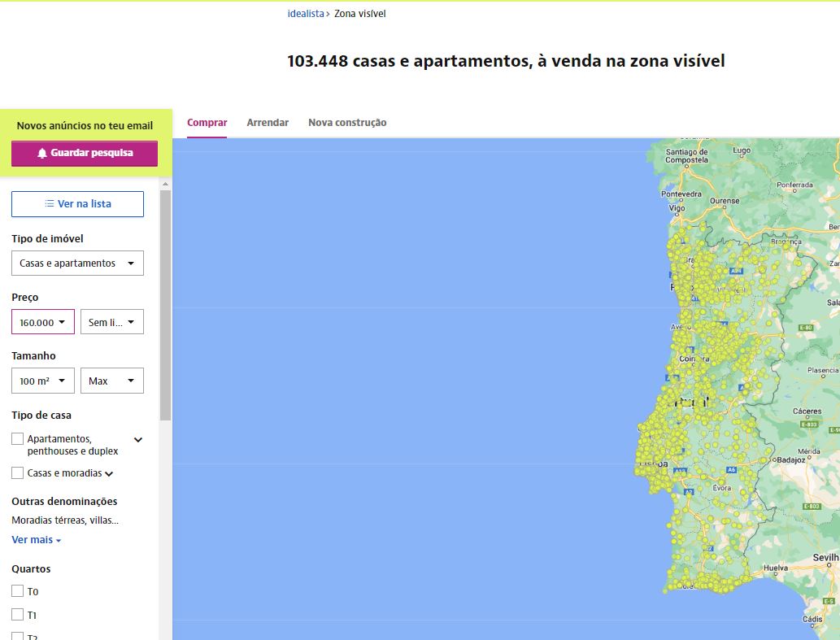Click the Cáceres map label
The image size is (840, 640).
[807, 411]
